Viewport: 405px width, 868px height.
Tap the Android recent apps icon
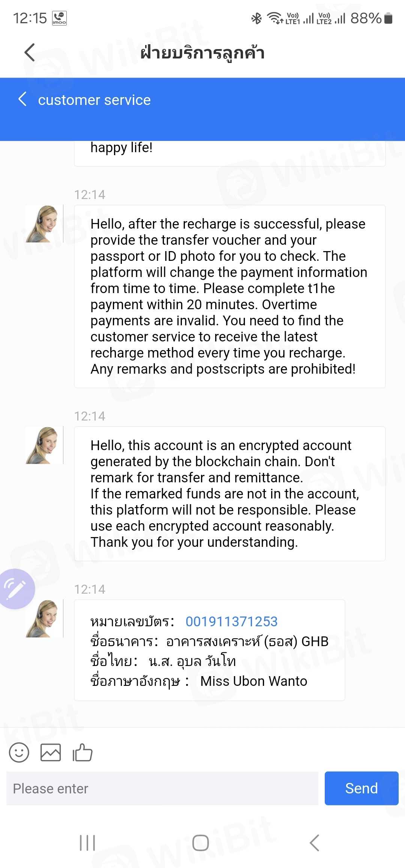pyautogui.click(x=87, y=843)
